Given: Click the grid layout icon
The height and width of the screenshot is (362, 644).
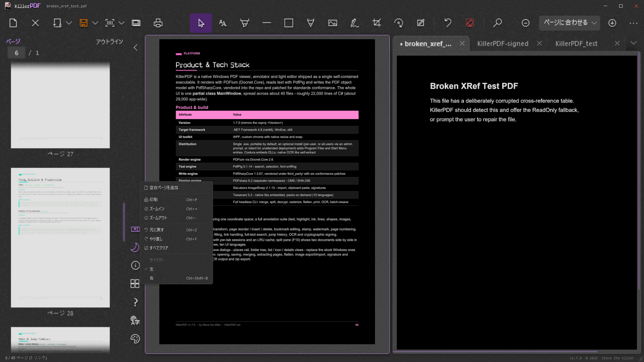Looking at the screenshot, I should 135,284.
